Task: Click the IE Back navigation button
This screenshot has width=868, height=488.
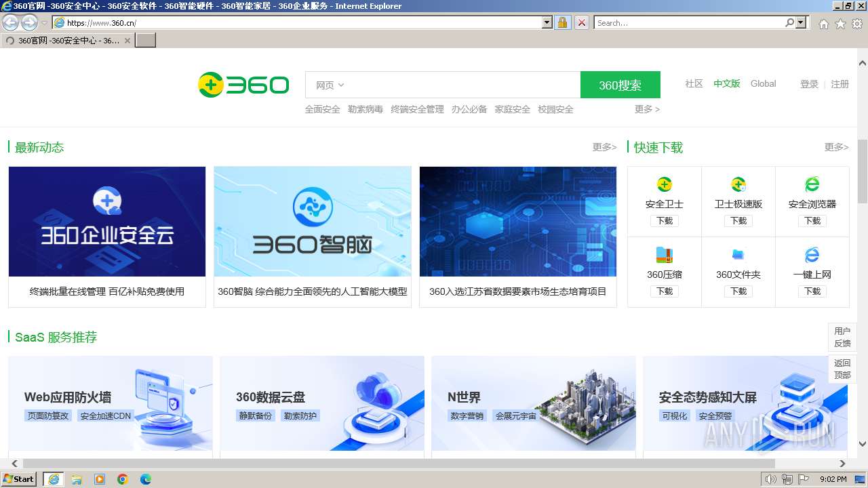Action: tap(10, 22)
